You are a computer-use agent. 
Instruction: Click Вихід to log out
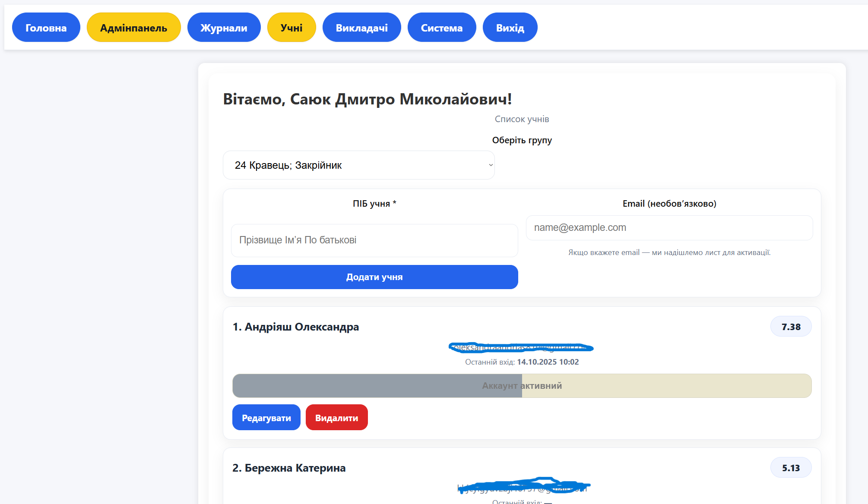tap(510, 28)
